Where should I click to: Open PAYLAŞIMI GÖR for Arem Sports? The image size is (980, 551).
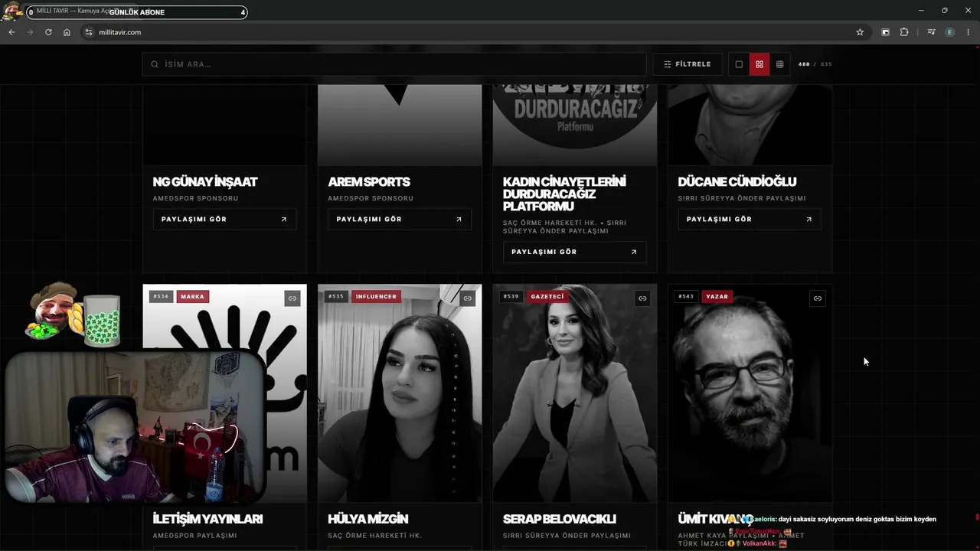tap(400, 219)
